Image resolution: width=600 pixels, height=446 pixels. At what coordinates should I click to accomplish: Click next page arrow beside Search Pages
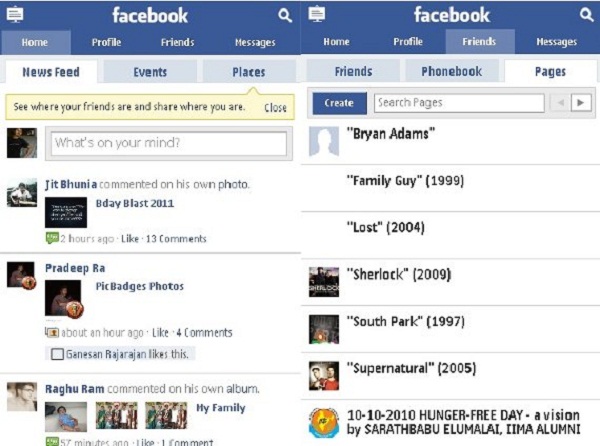pyautogui.click(x=581, y=103)
